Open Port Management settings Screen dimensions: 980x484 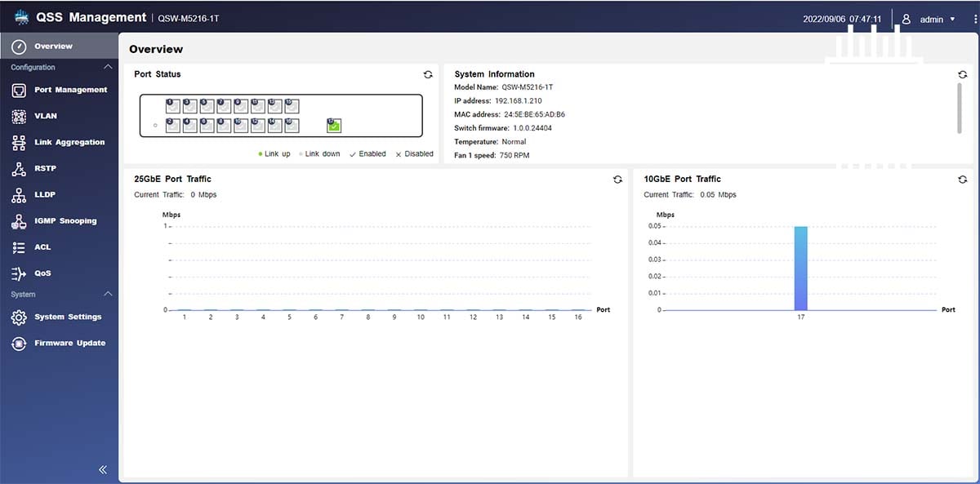coord(59,90)
